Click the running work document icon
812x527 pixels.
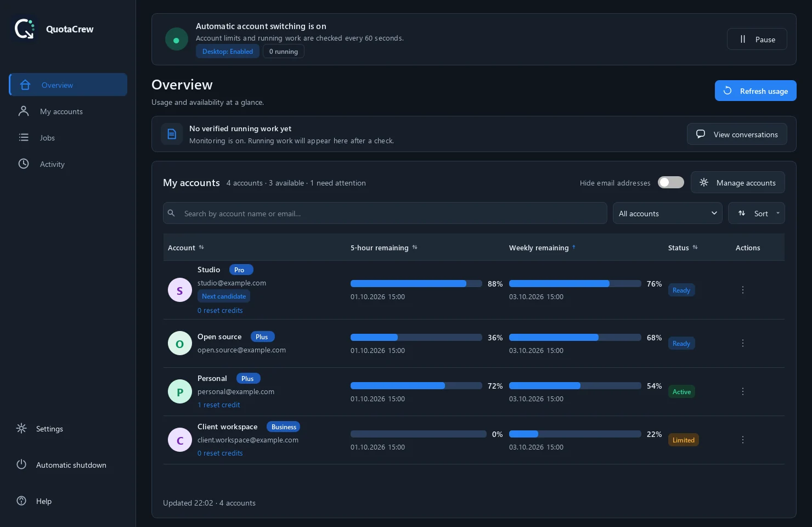(172, 134)
